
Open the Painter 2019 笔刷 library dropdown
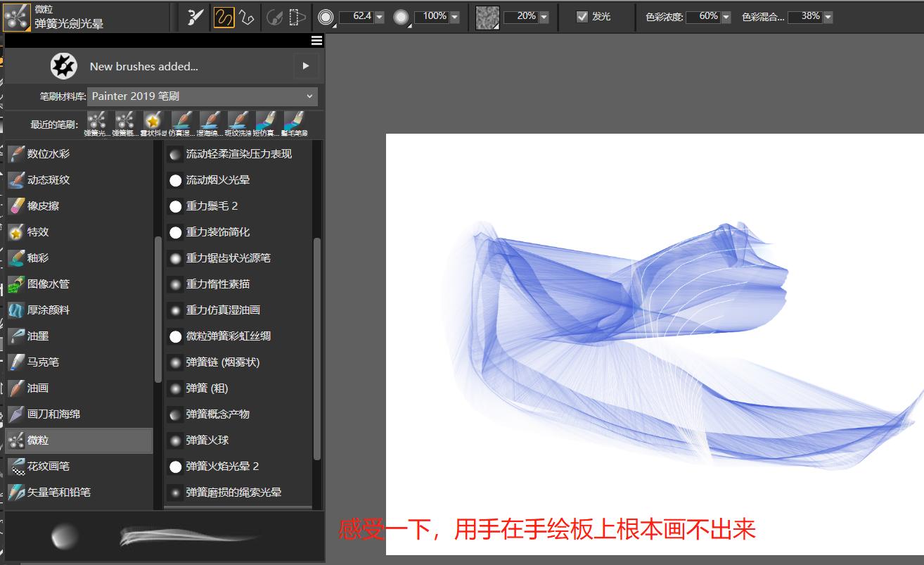[x=203, y=96]
